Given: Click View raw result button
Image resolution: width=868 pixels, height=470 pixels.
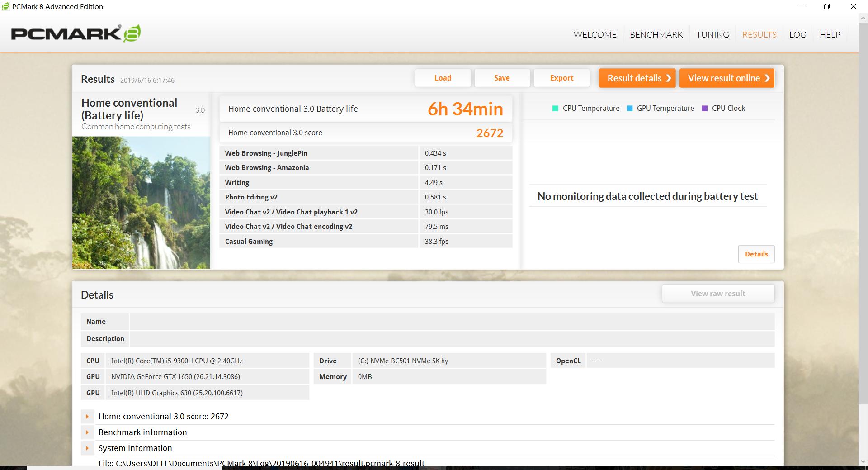Looking at the screenshot, I should click(x=718, y=294).
